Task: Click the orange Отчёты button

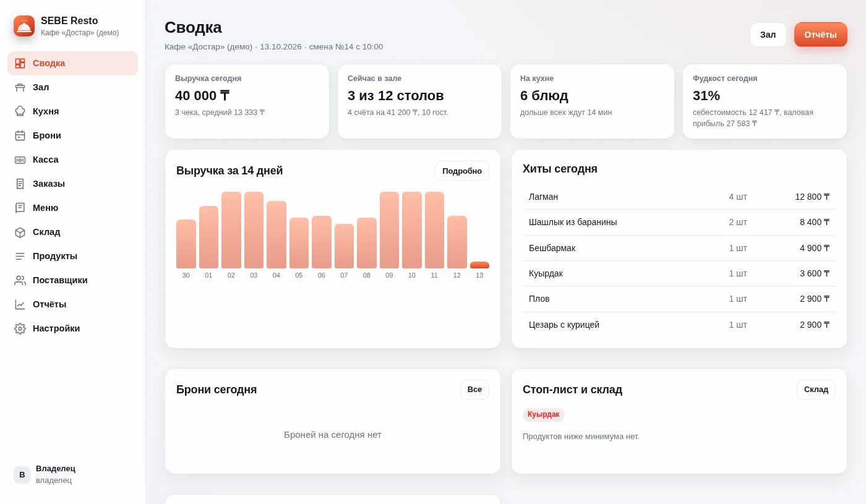Action: pyautogui.click(x=821, y=35)
